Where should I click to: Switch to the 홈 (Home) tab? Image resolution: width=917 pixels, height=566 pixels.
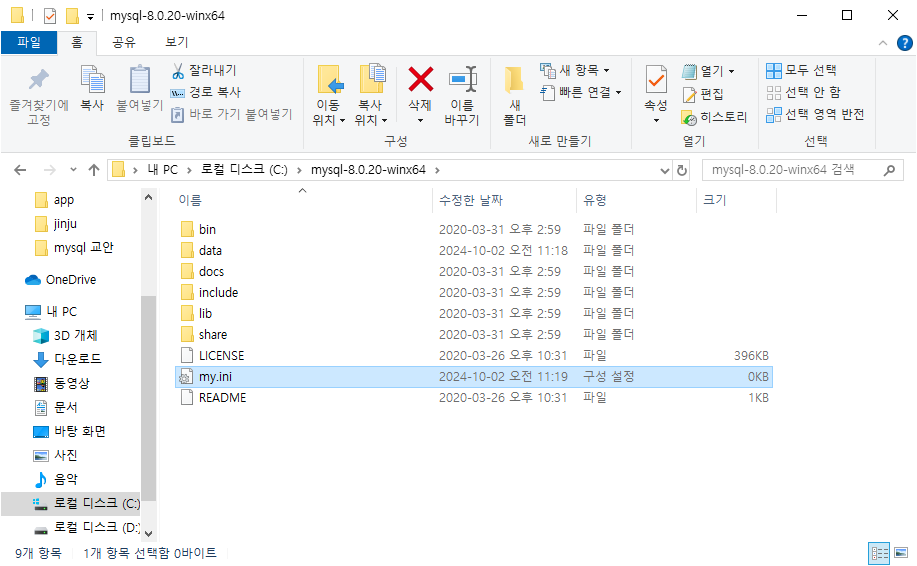pyautogui.click(x=77, y=42)
